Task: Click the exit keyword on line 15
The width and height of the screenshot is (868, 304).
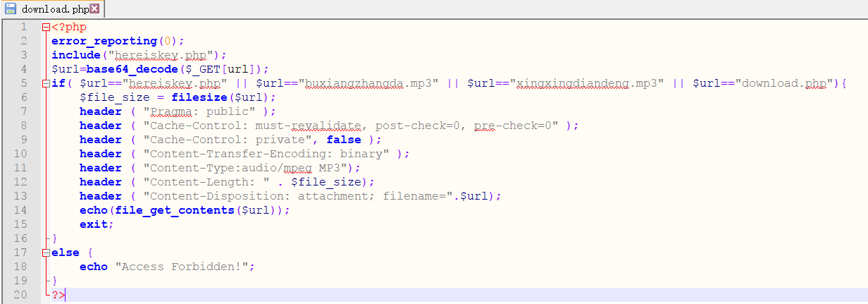Action: click(93, 224)
